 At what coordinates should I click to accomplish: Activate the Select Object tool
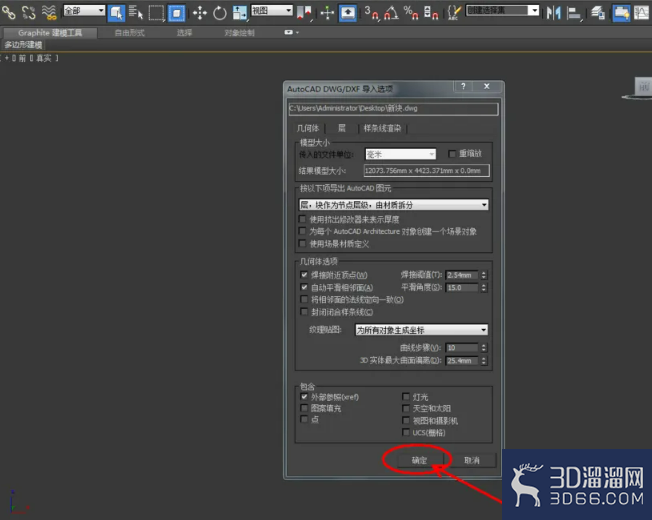[116, 13]
